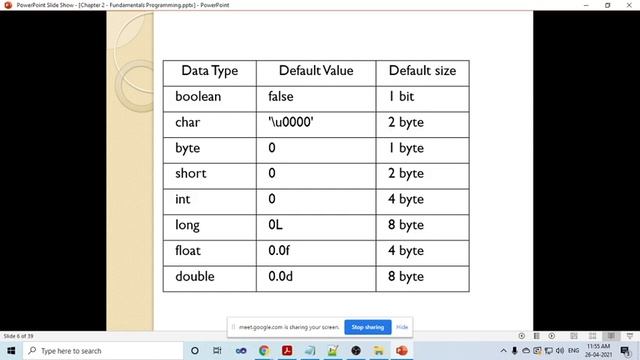Open File Explorer folder icon on taskbar
Viewport: 640px width, 360px height.
(378, 351)
